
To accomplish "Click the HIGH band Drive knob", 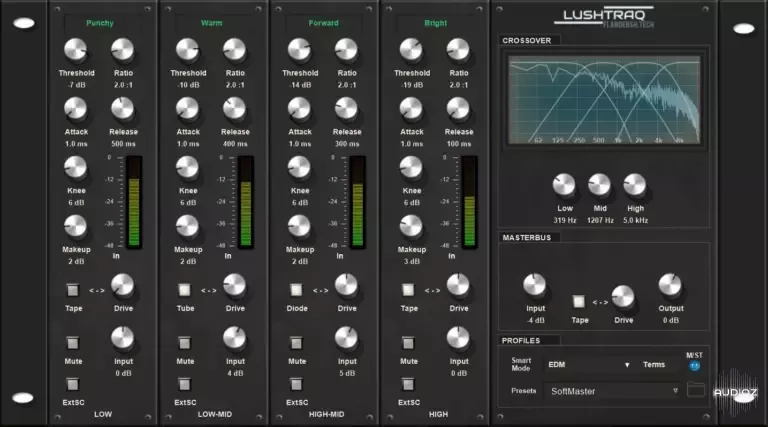I will (457, 285).
